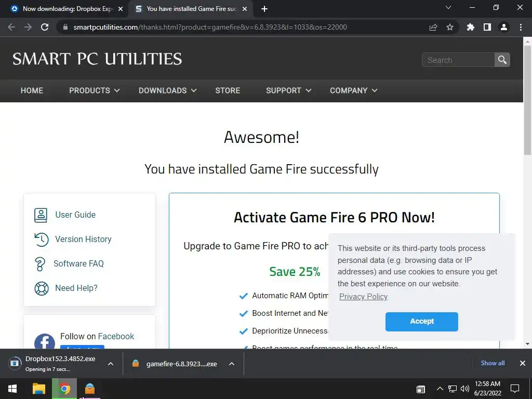Click the Chrome taskbar icon
Screen dimensions: 532x399
64,389
